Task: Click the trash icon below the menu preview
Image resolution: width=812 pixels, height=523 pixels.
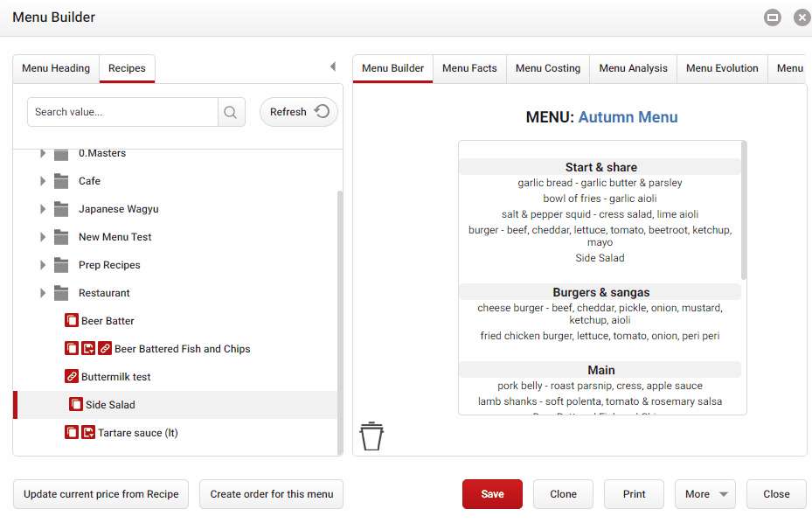Action: (x=371, y=435)
